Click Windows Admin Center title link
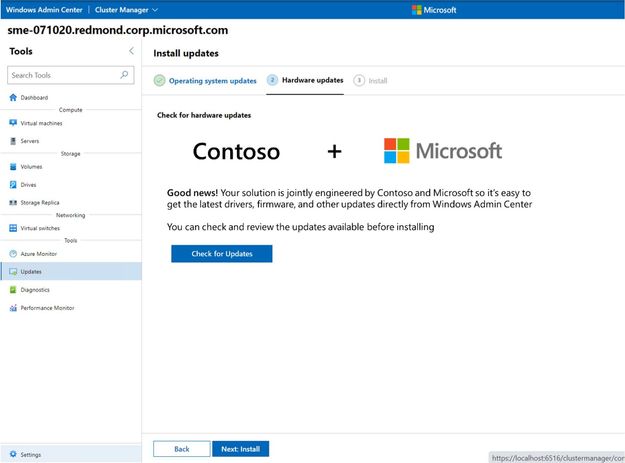The height and width of the screenshot is (463, 625). [44, 10]
